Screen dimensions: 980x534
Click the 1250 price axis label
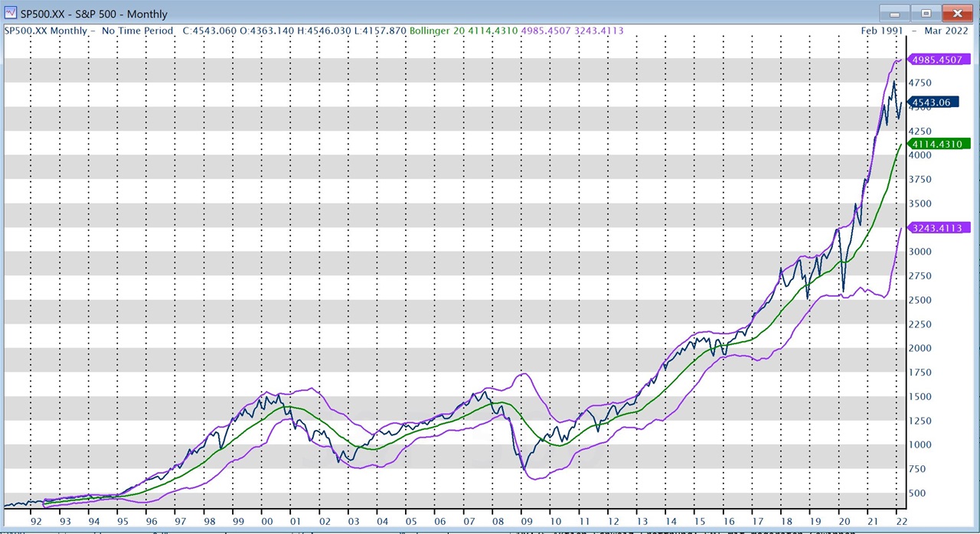920,421
